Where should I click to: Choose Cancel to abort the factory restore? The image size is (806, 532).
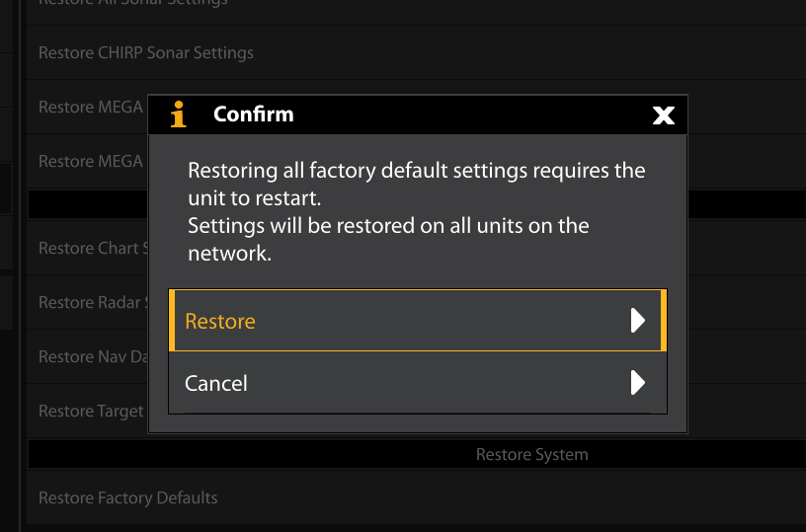(x=418, y=383)
